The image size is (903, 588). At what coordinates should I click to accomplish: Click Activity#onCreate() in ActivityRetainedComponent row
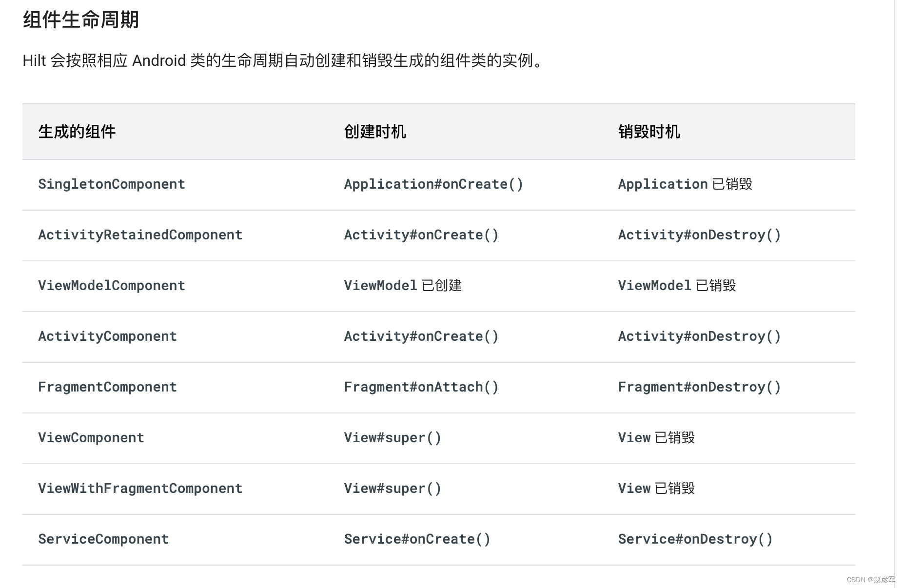[421, 235]
